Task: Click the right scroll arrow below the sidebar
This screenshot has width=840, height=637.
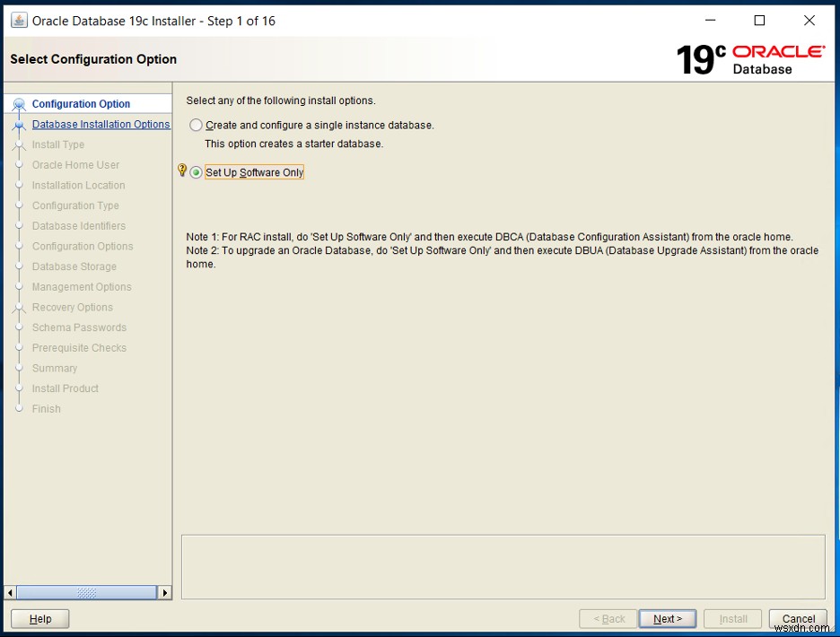Action: (165, 592)
